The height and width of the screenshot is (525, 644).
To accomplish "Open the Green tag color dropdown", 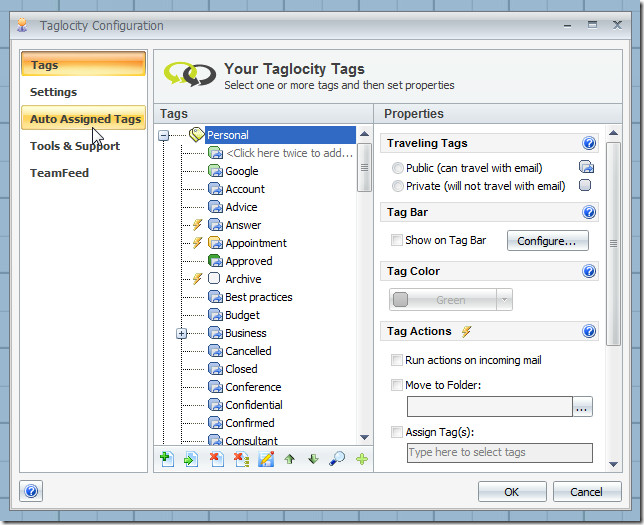I will 504,299.
